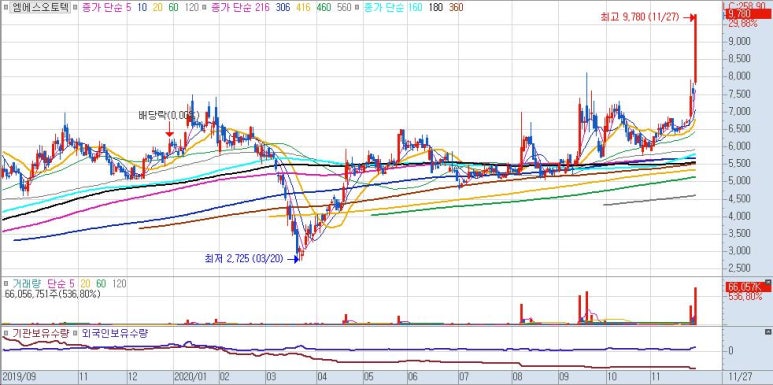Screen dimensions: 773x385
Task: Click the red 66,057K volume tag
Action: [748, 287]
